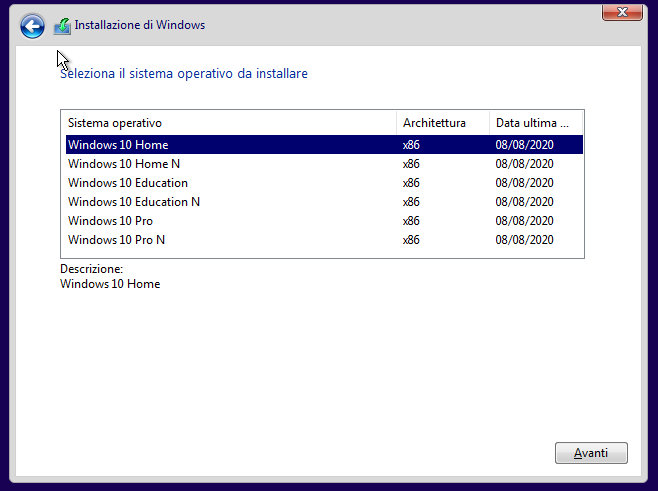This screenshot has height=491, width=658.
Task: Click the Avanti button
Action: (x=591, y=453)
